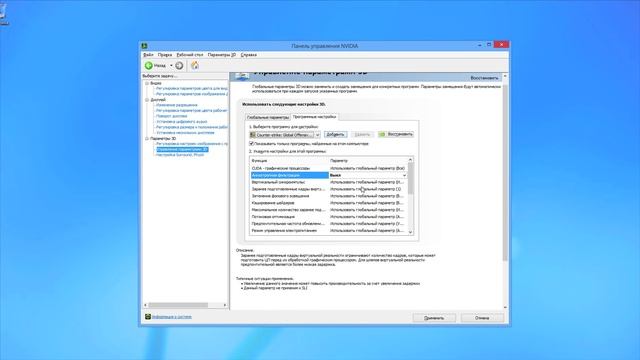Click the Удалить button

point(362,134)
